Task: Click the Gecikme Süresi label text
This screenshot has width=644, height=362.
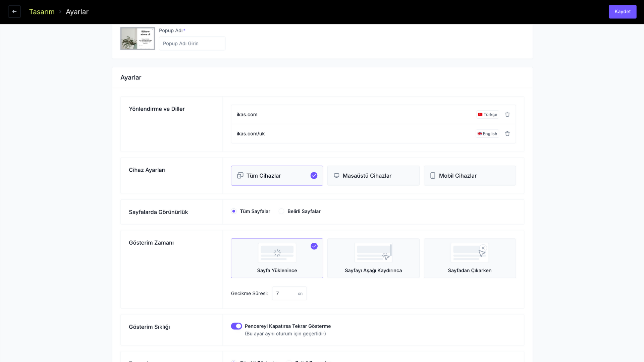Action: tap(250, 293)
